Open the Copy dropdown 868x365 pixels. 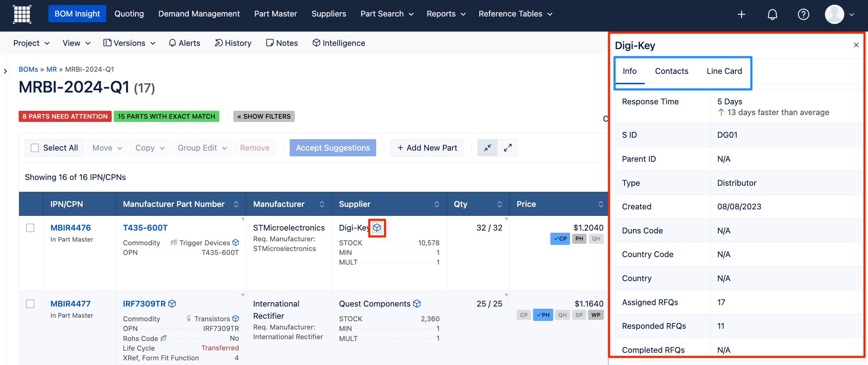(x=150, y=148)
